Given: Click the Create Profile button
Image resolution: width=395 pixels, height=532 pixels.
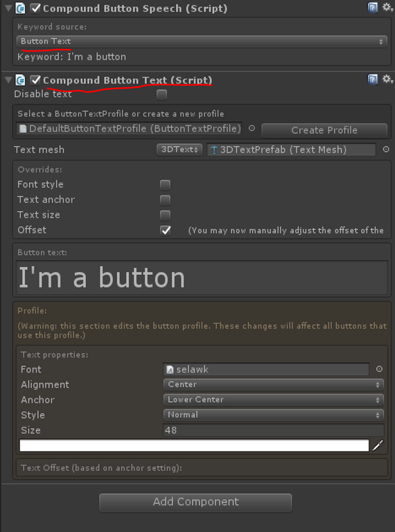Looking at the screenshot, I should [324, 130].
